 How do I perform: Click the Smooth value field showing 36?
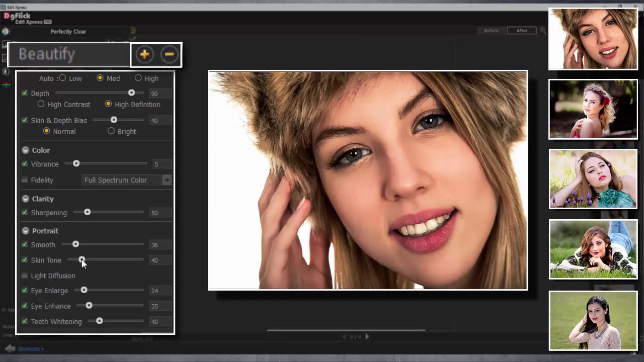point(160,245)
